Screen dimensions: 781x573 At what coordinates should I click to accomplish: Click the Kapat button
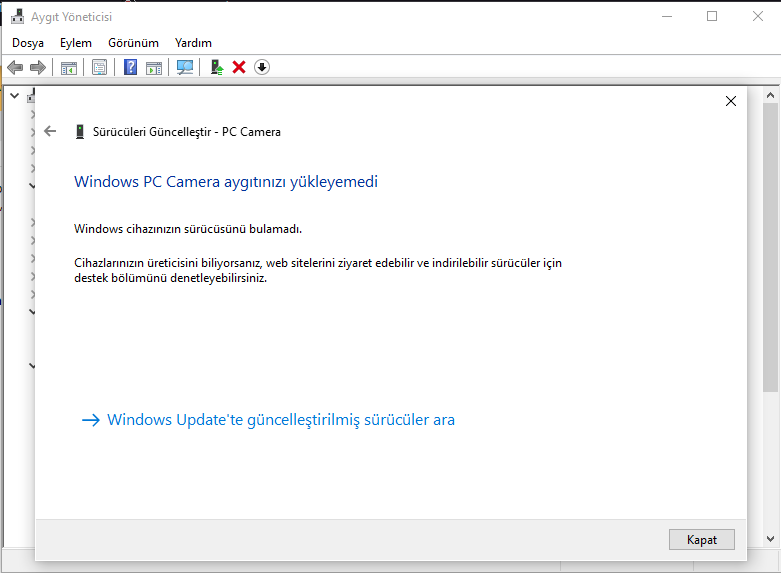pos(702,540)
